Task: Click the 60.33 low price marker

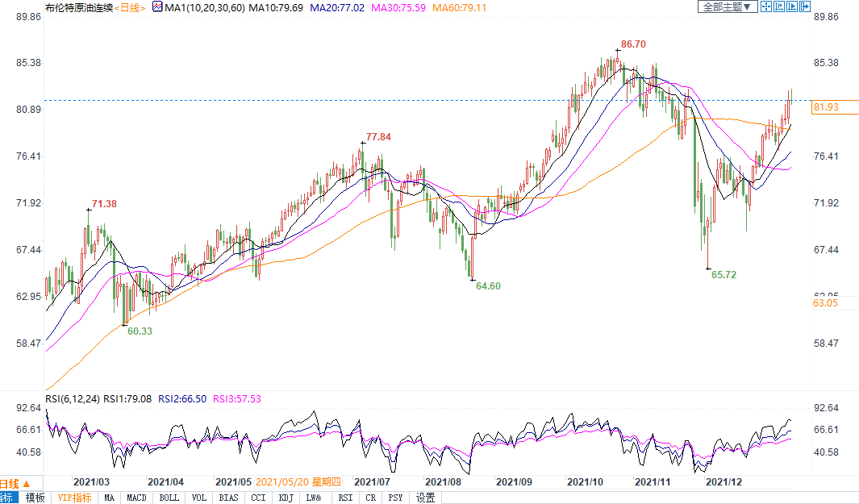Action: (x=140, y=331)
